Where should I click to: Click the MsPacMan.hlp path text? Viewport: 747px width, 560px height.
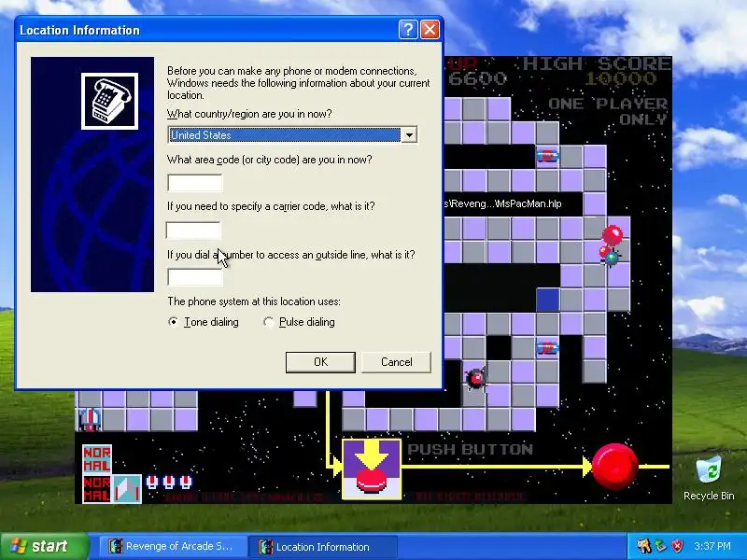502,203
